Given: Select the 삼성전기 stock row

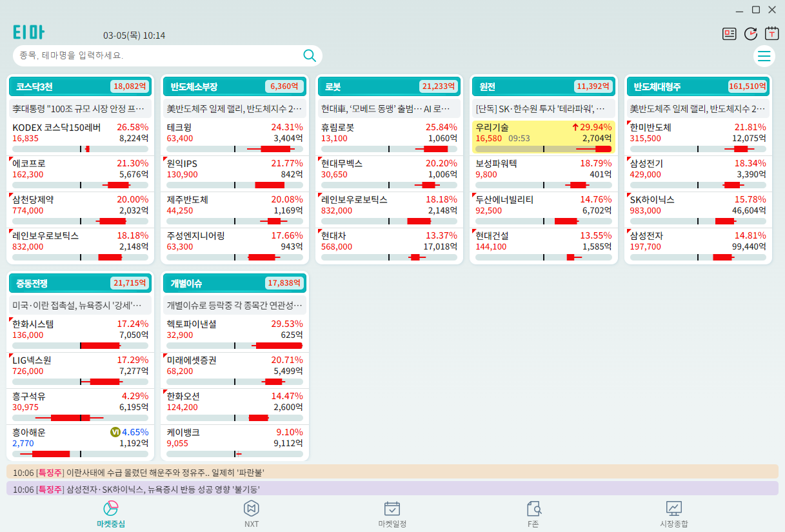Looking at the screenshot, I should (x=699, y=173).
